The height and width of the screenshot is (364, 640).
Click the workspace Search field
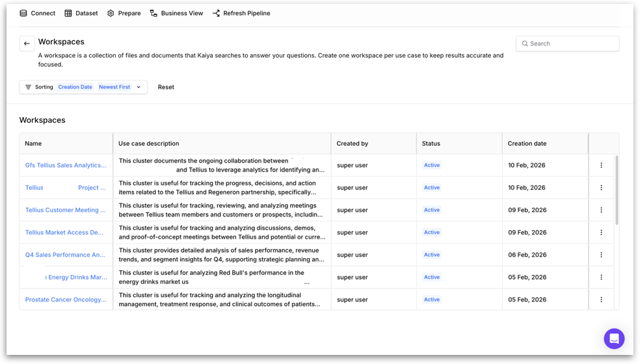tap(568, 44)
